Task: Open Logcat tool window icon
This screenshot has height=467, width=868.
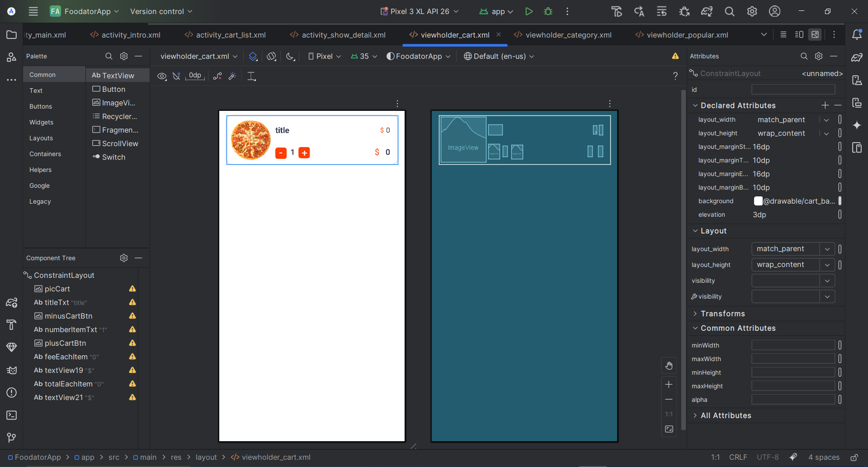Action: 12,370
